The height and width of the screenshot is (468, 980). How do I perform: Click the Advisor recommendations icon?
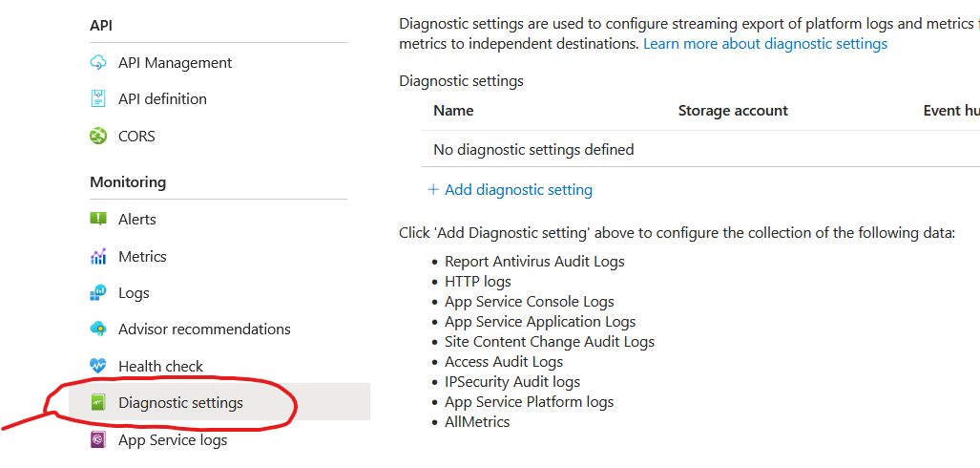pyautogui.click(x=98, y=330)
